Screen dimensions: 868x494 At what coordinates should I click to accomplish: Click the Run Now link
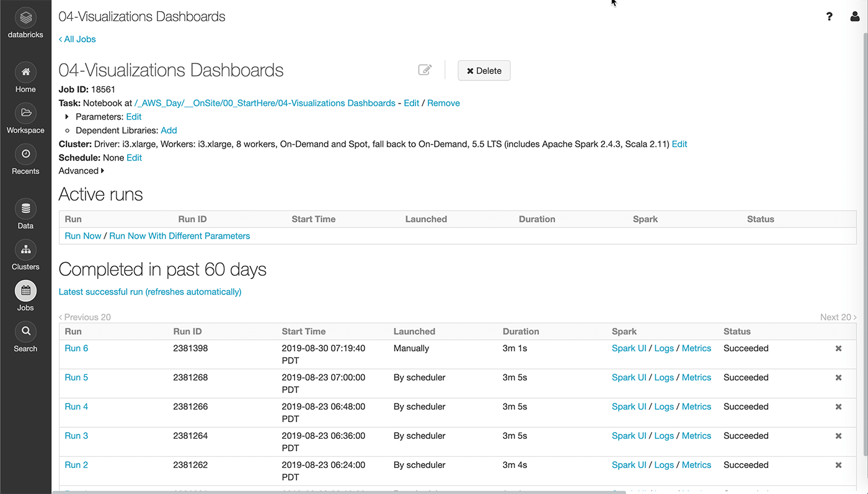[x=83, y=236]
